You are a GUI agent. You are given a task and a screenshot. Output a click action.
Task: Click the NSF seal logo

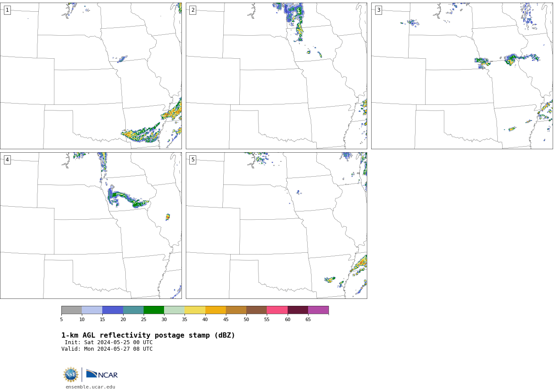[x=71, y=375]
